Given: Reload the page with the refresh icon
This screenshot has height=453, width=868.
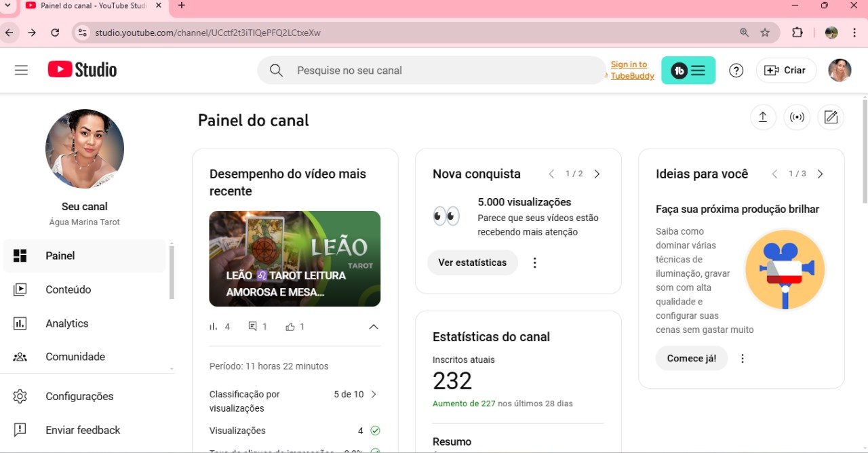Looking at the screenshot, I should tap(55, 33).
